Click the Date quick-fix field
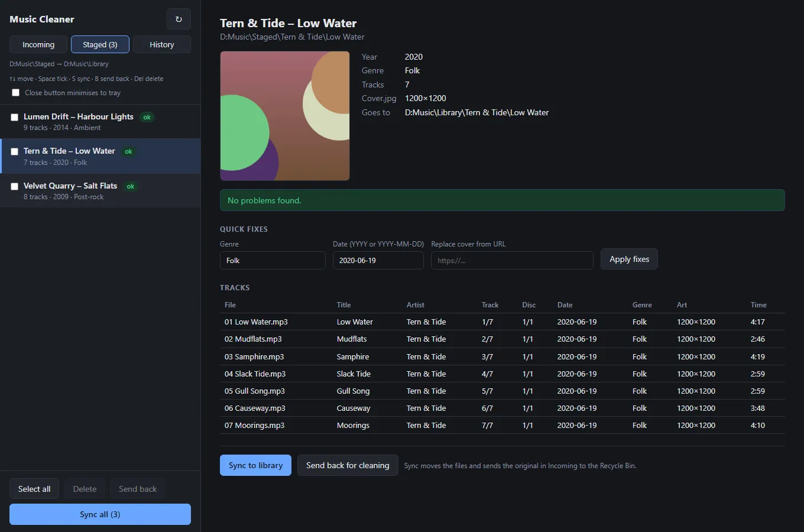804x532 pixels. 378,260
